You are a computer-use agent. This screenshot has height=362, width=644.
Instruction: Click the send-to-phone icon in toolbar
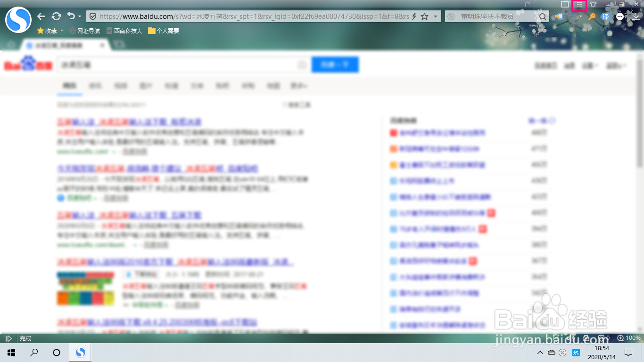point(559,16)
